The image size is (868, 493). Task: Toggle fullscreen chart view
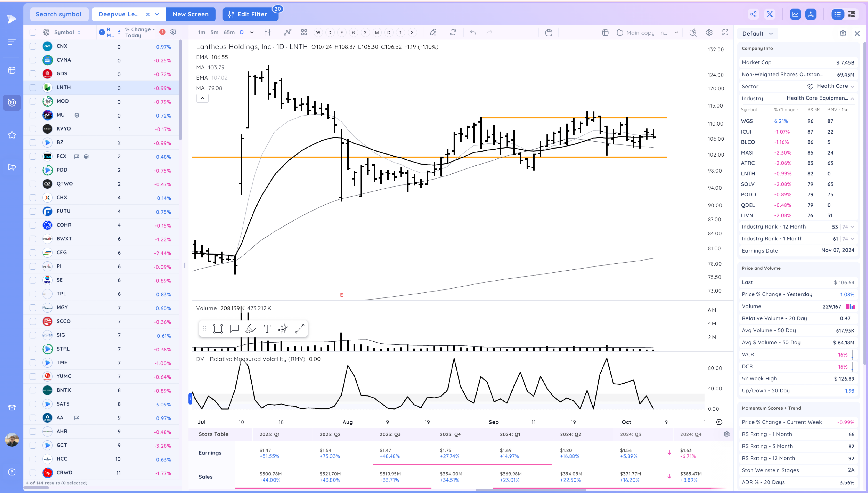coord(725,33)
